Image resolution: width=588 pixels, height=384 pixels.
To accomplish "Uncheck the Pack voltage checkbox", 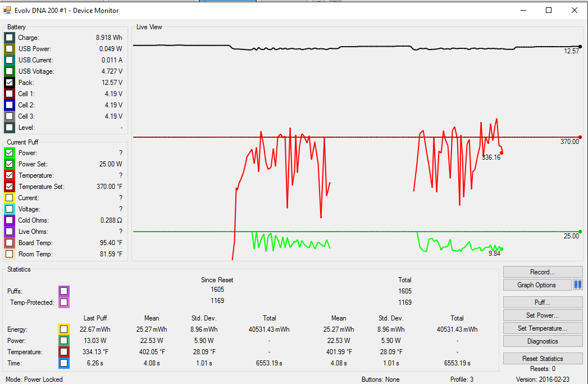I will [10, 83].
